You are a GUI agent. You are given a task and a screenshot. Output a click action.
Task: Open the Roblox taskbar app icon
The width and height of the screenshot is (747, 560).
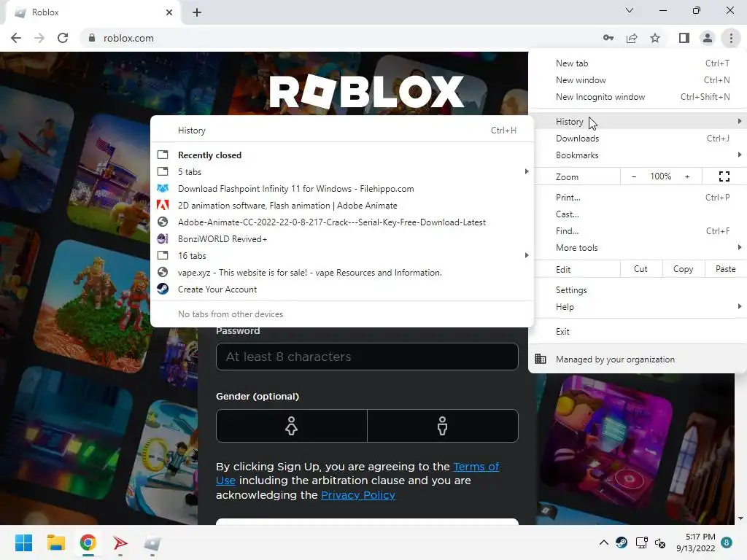(152, 542)
